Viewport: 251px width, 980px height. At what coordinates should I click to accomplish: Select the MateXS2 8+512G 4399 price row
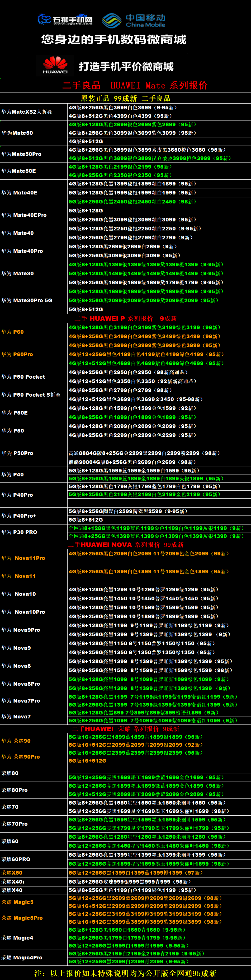coord(159,116)
